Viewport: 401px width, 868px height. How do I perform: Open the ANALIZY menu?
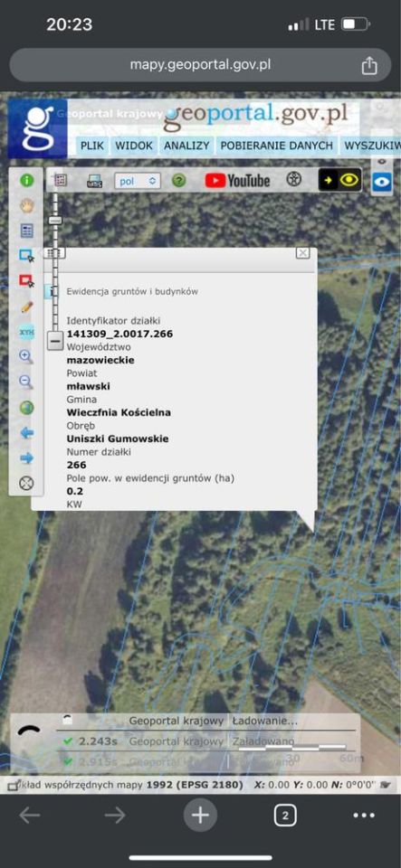186,146
